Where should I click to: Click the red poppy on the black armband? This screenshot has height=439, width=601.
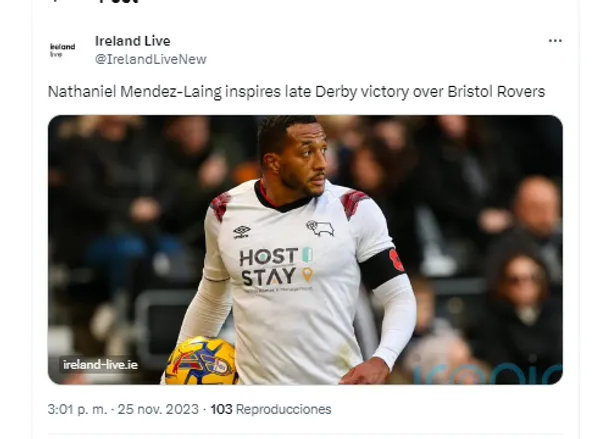click(397, 260)
